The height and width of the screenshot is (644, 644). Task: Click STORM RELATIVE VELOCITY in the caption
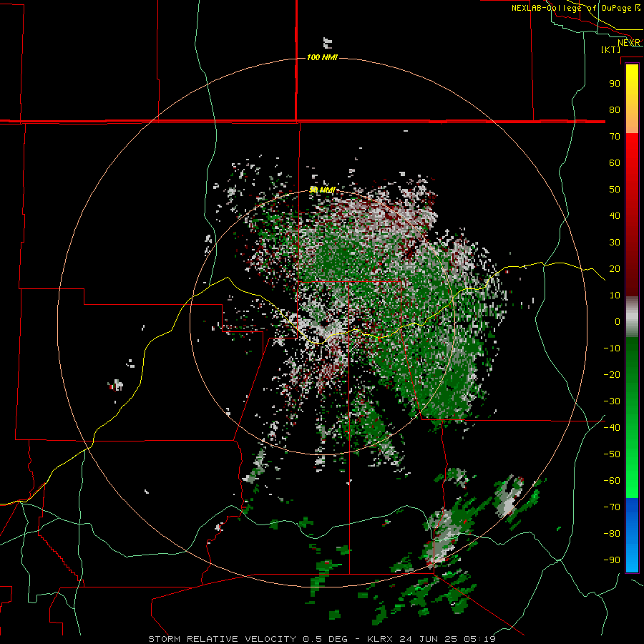[222, 639]
